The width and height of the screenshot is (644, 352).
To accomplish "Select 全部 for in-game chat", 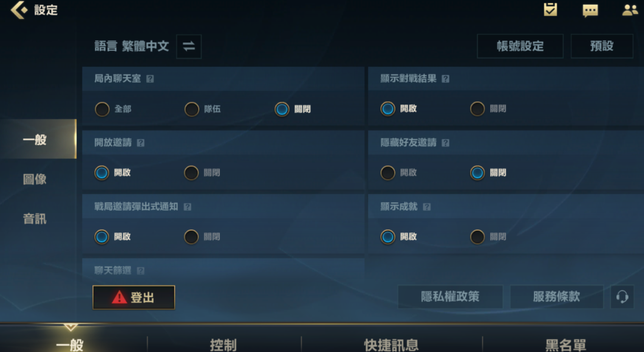I will (102, 109).
